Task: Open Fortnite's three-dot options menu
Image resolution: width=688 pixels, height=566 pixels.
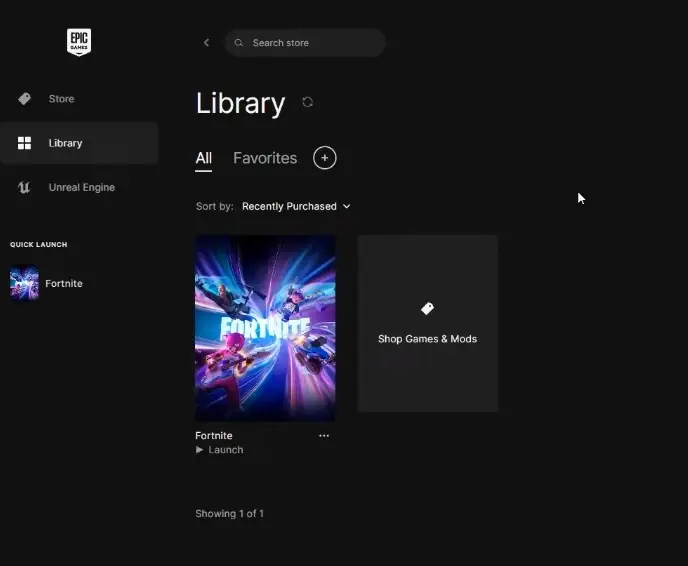Action: (324, 436)
